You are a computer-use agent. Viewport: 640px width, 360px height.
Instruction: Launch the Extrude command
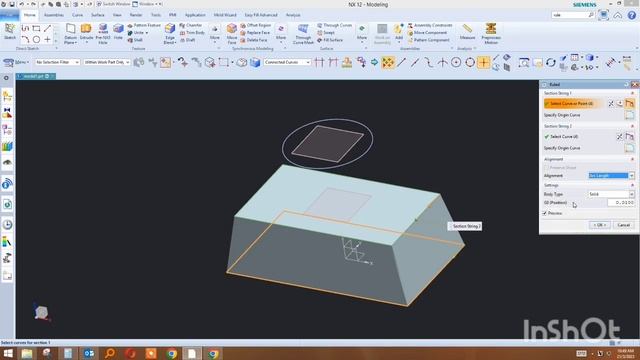pyautogui.click(x=86, y=33)
